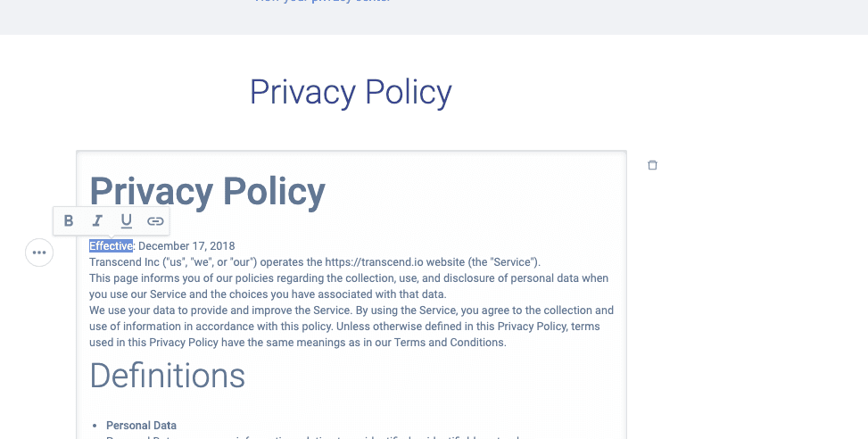Insert a hyperlink on selected text

coord(155,220)
